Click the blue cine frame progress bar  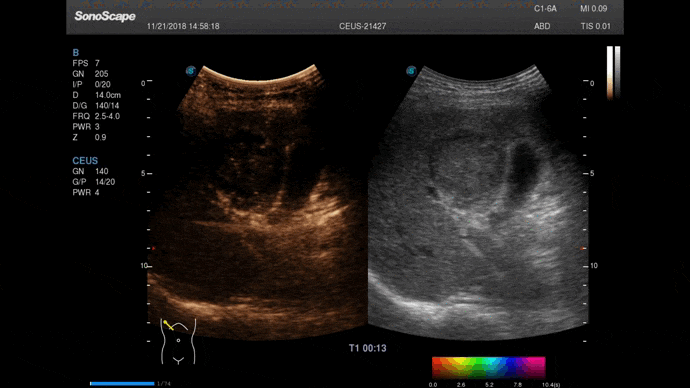tap(122, 384)
